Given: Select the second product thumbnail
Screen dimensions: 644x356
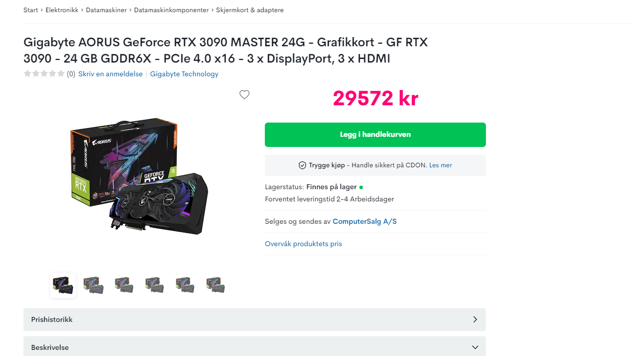Looking at the screenshot, I should tap(94, 285).
